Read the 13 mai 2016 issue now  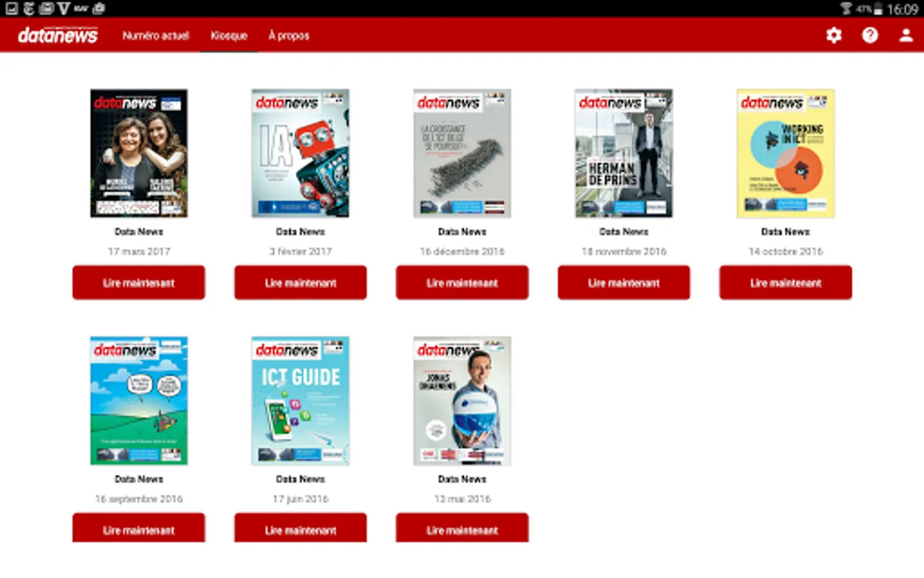(462, 528)
